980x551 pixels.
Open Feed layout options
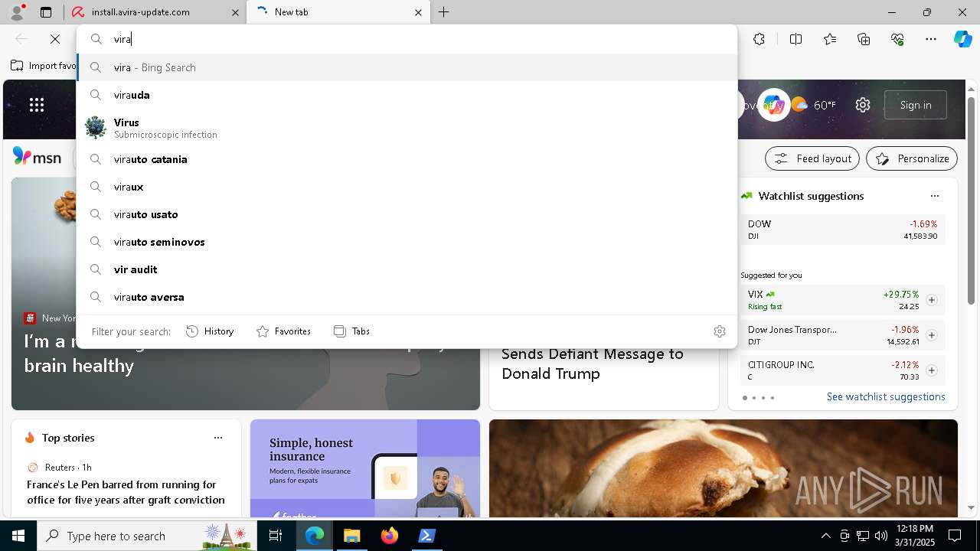tap(812, 158)
